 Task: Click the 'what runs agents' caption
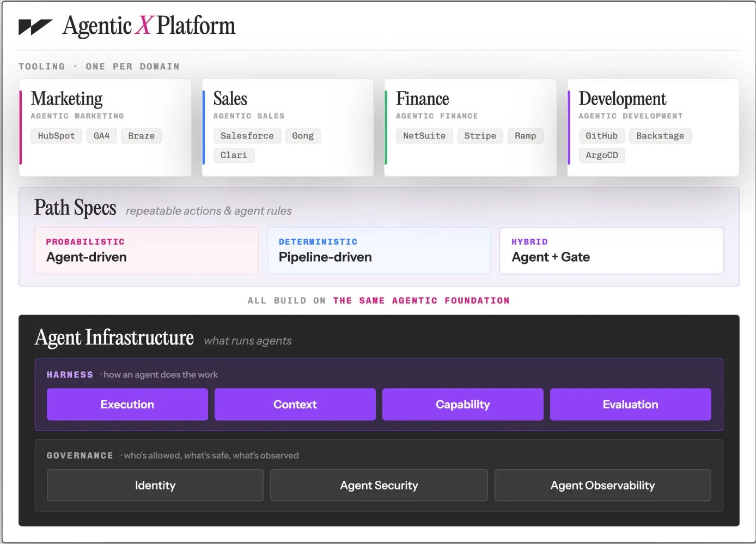click(x=248, y=341)
